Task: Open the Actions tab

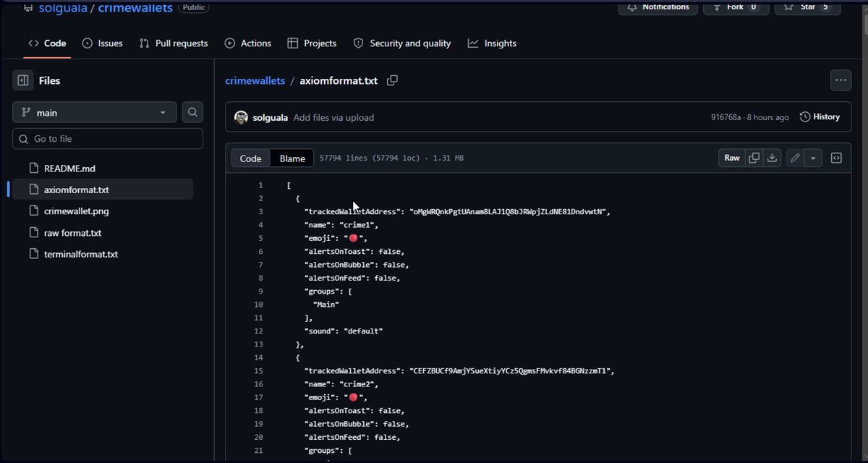Action: point(248,43)
